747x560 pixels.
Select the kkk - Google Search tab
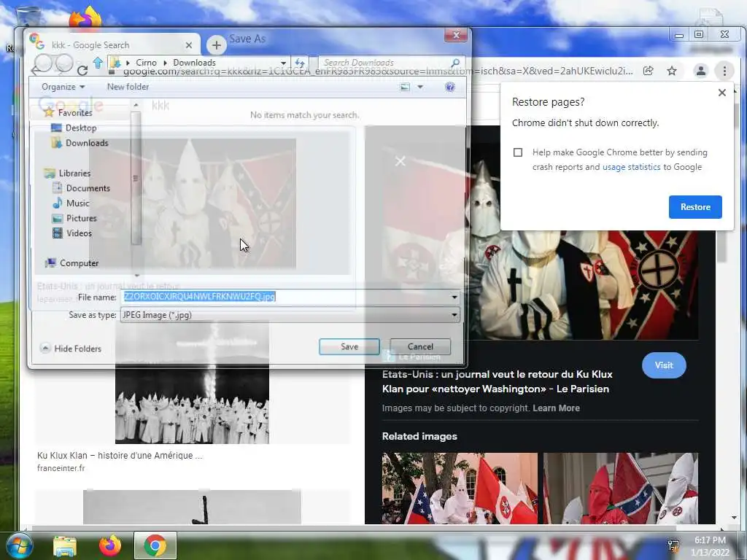tap(112, 44)
